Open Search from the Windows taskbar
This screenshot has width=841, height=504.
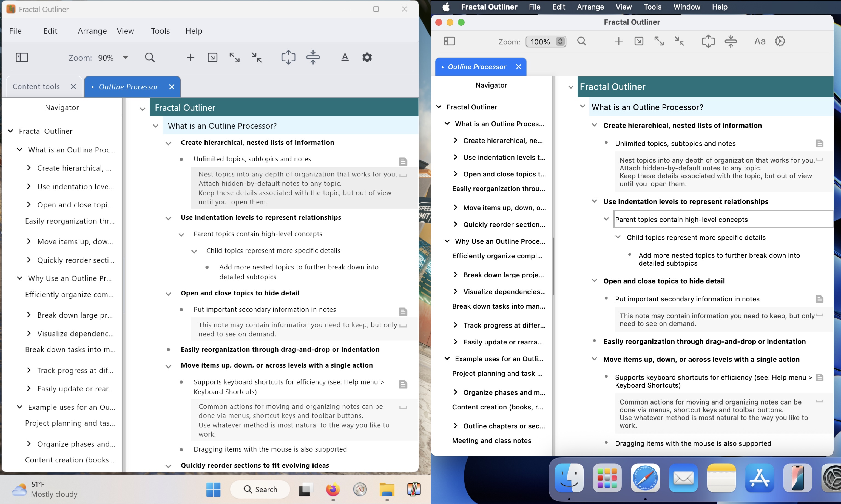click(x=260, y=489)
